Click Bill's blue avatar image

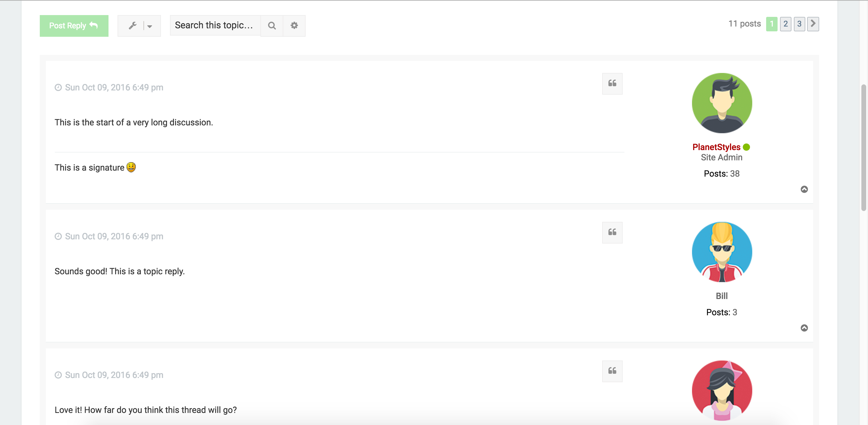(x=722, y=252)
